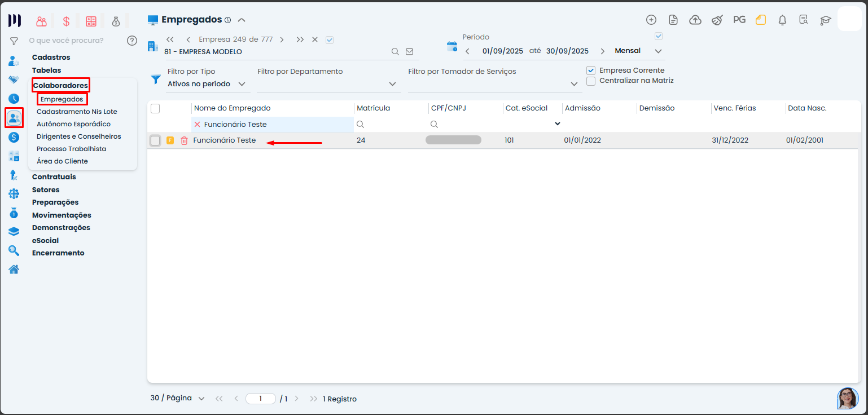
Task: Open the Movimentações menu
Action: point(62,215)
